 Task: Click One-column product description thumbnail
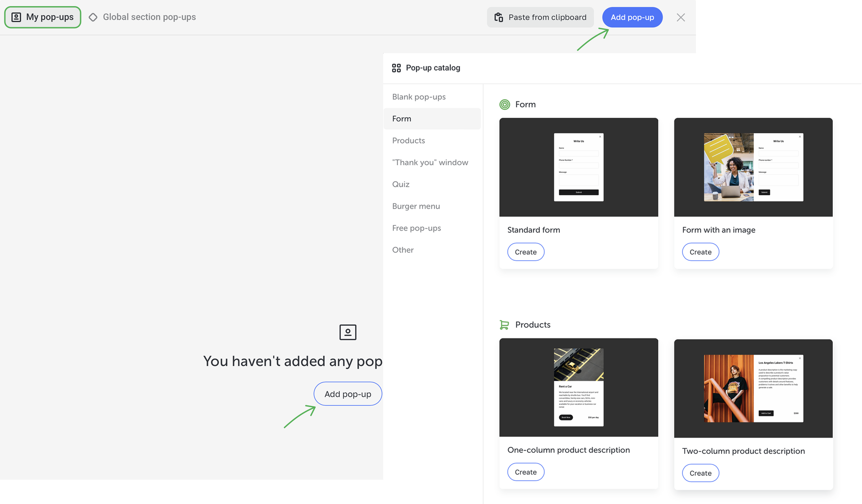(x=578, y=387)
